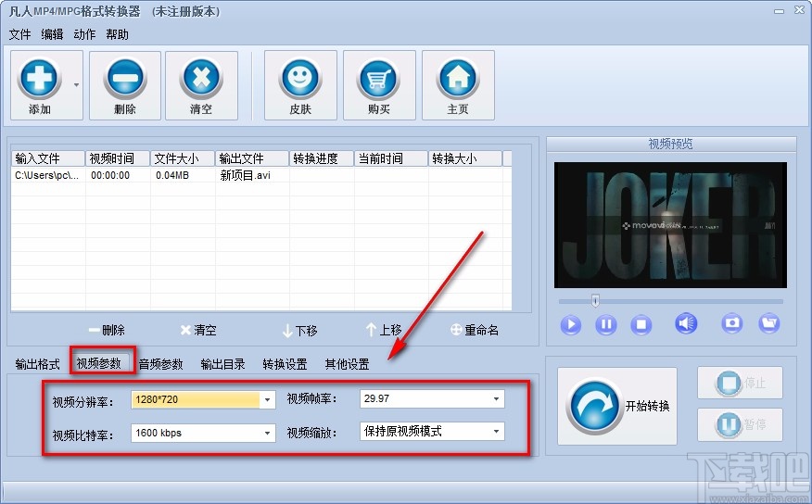This screenshot has width=812, height=504.
Task: Click 上移 to move file up
Action: pyautogui.click(x=384, y=330)
